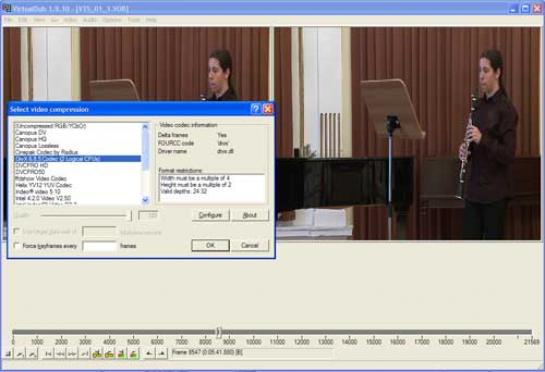Jump to the beginning with Start icon

[48, 354]
